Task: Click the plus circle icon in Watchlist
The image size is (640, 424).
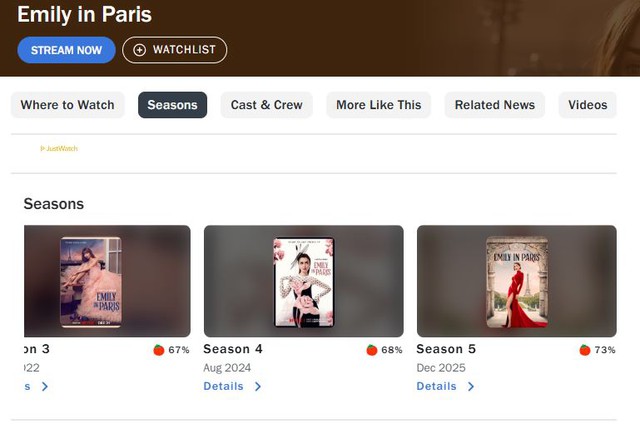Action: pyautogui.click(x=140, y=50)
